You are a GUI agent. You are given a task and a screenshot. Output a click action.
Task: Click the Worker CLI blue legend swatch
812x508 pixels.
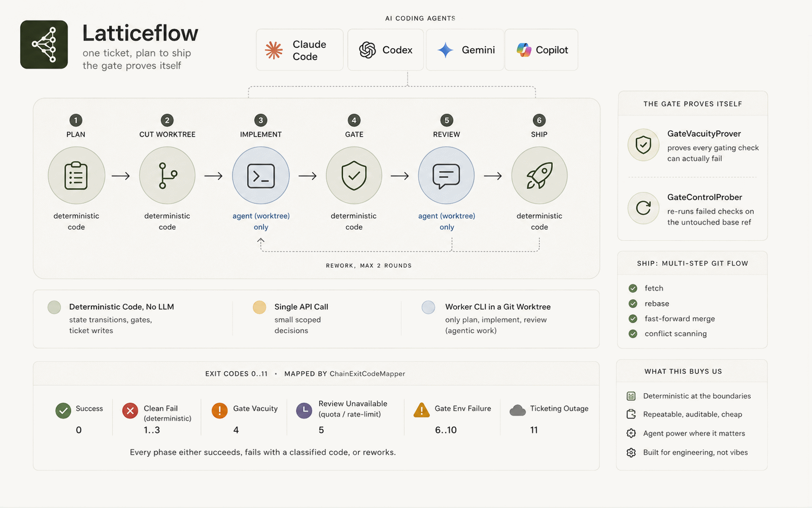[428, 307]
